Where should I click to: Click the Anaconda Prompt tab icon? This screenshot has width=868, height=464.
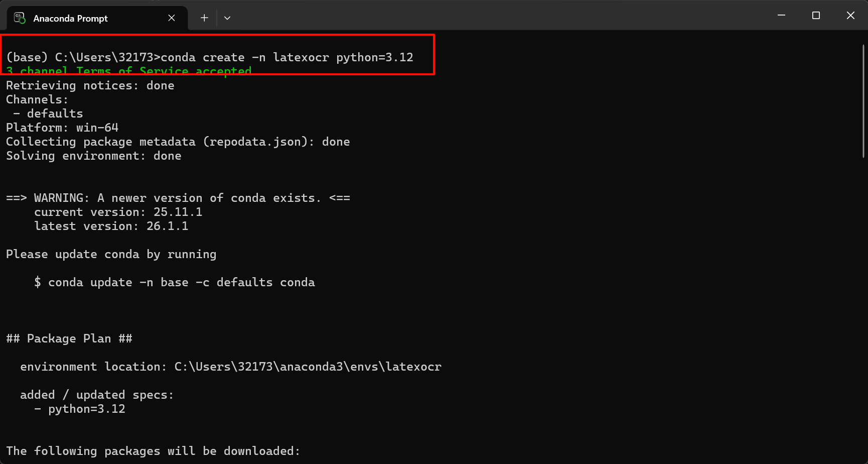(x=20, y=18)
